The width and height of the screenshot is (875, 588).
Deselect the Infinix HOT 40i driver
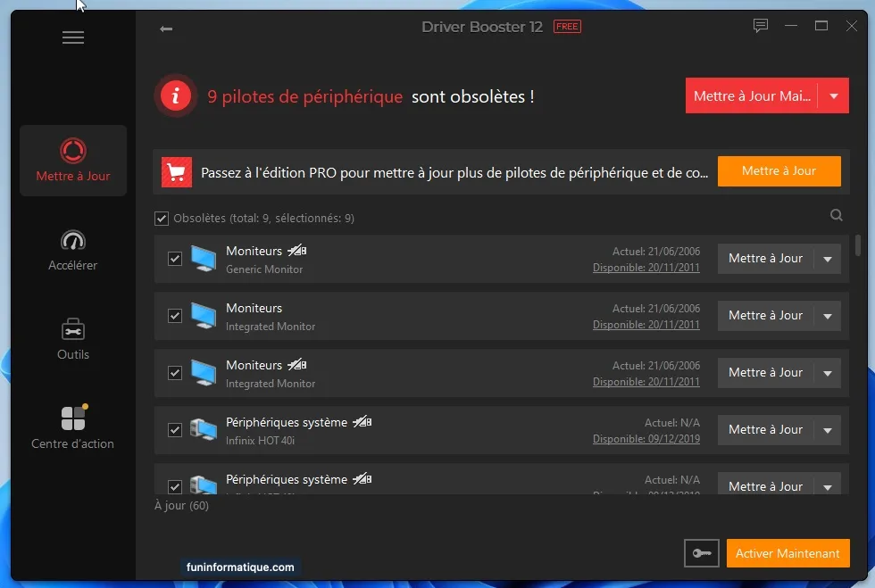pyautogui.click(x=175, y=430)
